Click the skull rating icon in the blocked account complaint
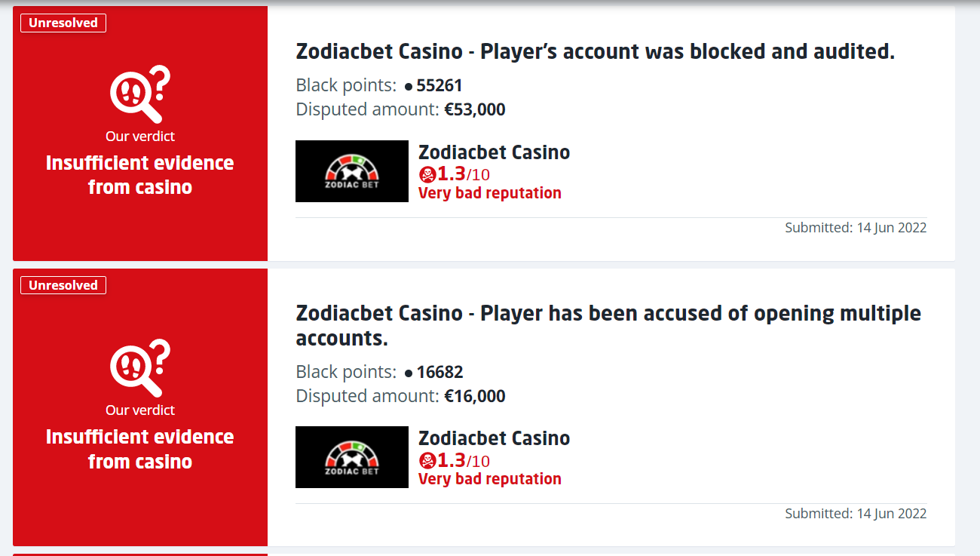 pos(427,175)
